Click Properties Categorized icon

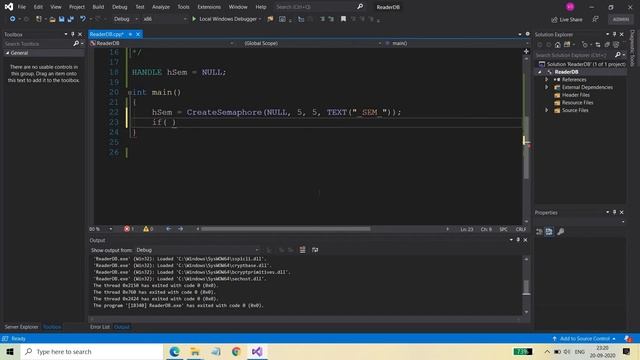(x=539, y=231)
